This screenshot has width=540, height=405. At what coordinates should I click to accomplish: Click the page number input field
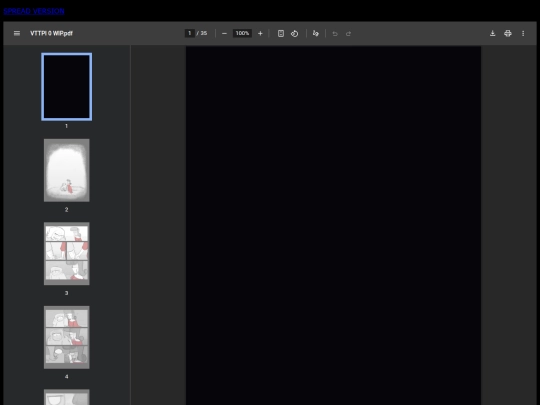tap(190, 33)
